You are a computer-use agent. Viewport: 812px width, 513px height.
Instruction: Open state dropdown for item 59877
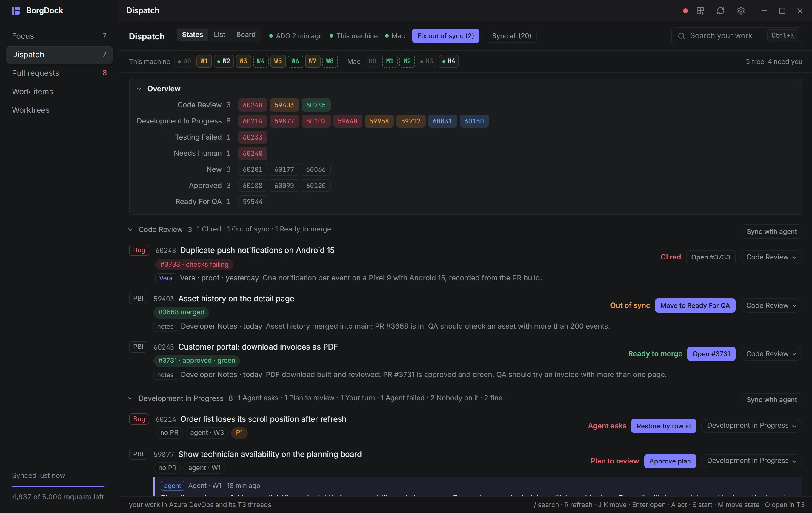(752, 461)
